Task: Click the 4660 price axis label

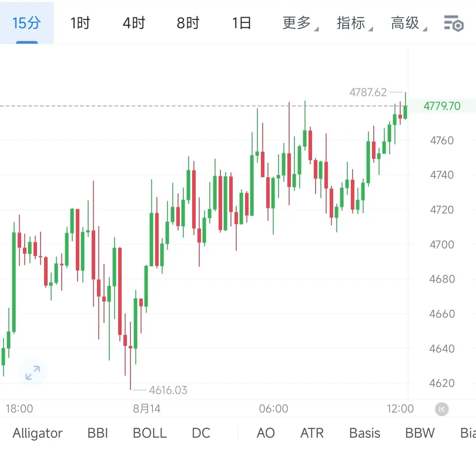Action: [442, 314]
